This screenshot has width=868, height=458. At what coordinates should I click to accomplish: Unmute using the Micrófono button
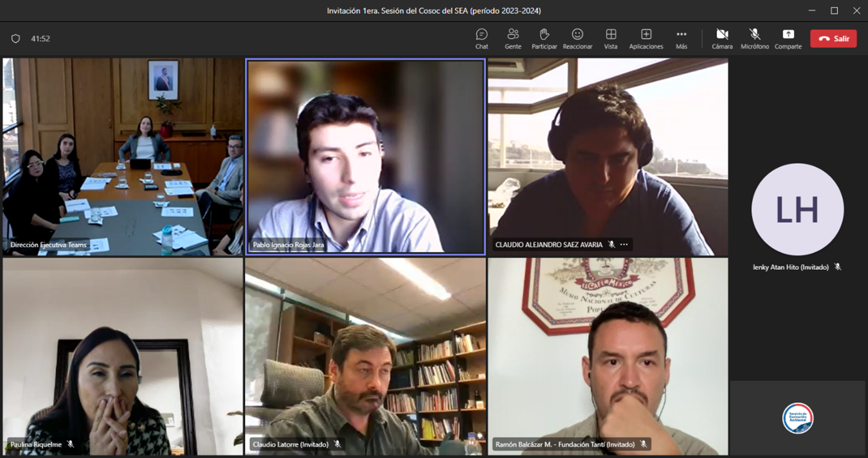point(754,38)
